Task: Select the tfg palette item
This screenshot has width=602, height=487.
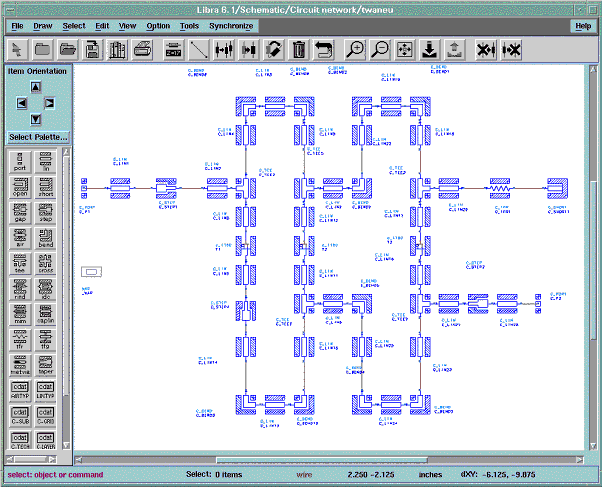Action: tap(45, 339)
